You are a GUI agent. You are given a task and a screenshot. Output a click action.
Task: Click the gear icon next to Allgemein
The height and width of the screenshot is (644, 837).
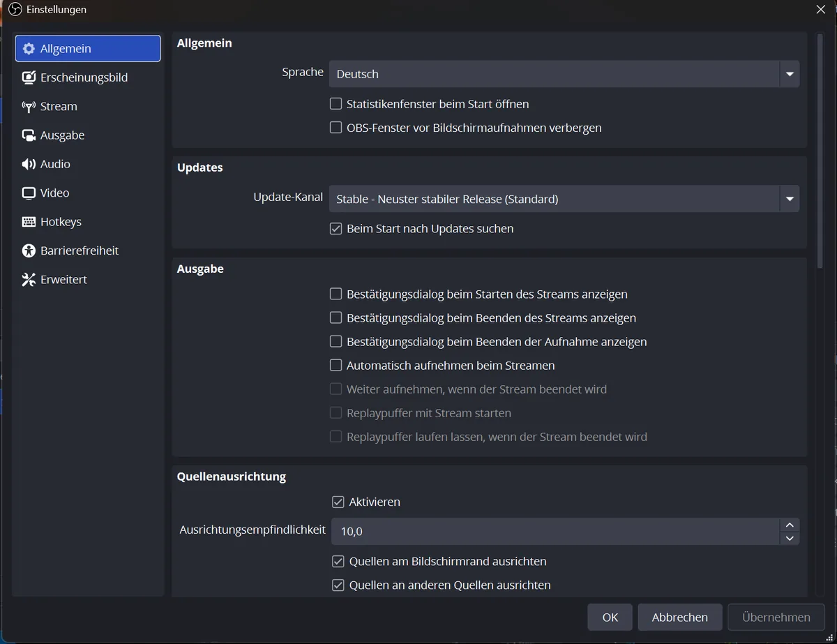(29, 49)
